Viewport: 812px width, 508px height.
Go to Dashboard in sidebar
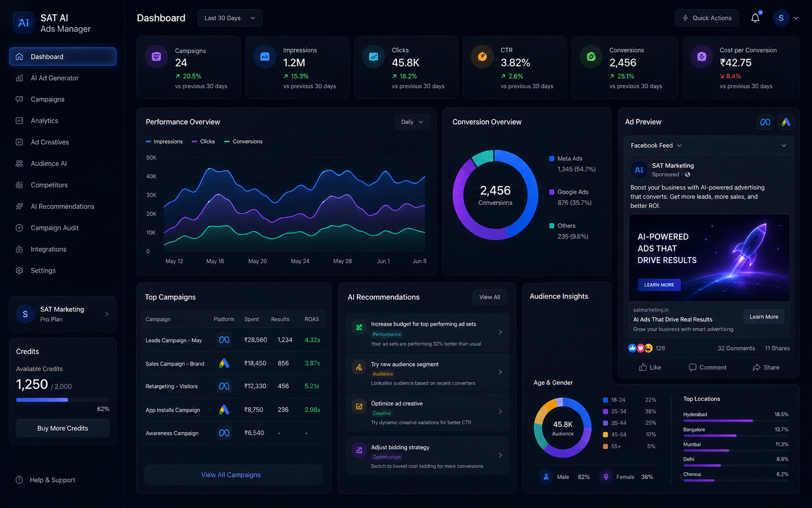click(x=62, y=57)
